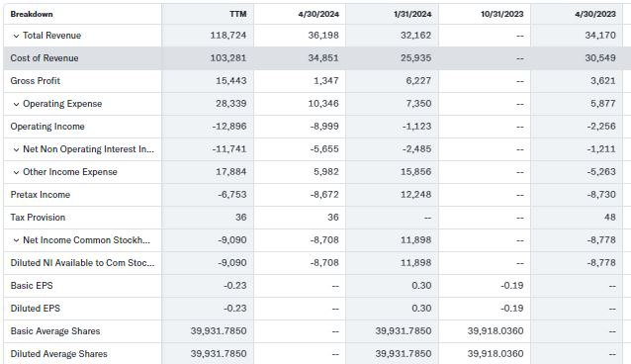Expand the Other Income Expense chevron

16,172
